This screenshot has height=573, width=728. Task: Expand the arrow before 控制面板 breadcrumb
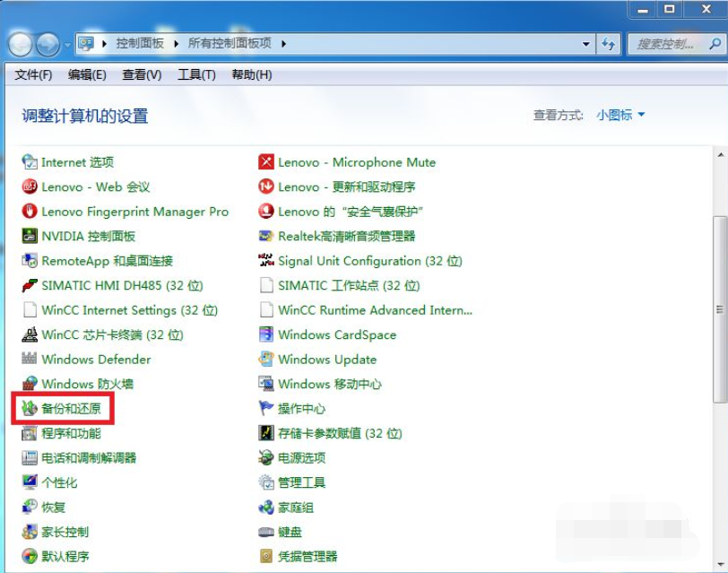pyautogui.click(x=105, y=44)
